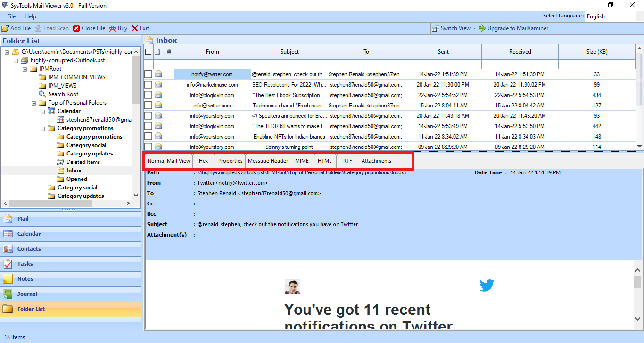
Task: Click the Exit red X icon
Action: (135, 28)
